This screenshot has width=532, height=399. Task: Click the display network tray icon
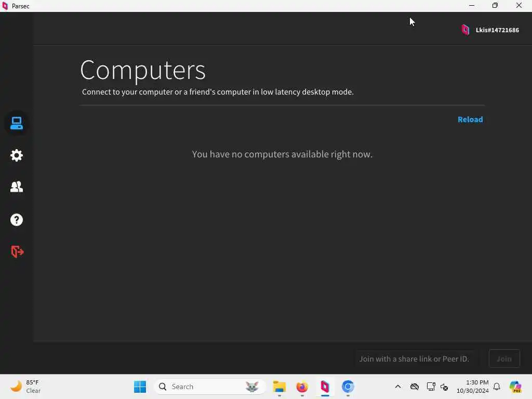point(431,387)
